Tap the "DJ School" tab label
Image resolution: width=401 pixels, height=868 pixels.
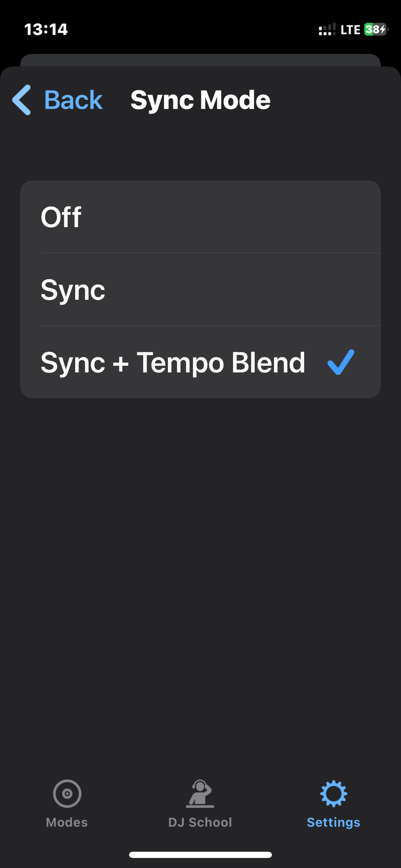[x=200, y=822]
